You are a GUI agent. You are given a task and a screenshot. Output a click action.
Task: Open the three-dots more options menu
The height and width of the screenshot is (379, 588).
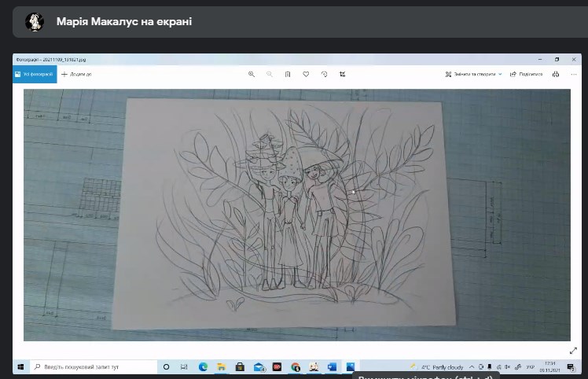coord(574,74)
